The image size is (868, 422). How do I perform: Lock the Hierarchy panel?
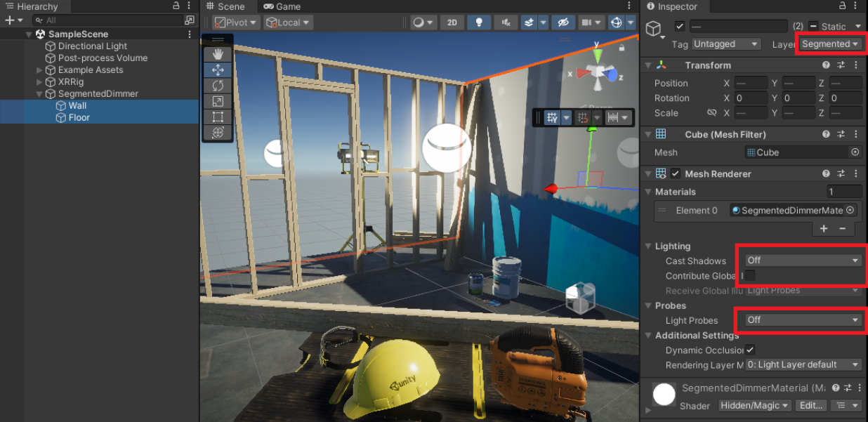(x=176, y=6)
